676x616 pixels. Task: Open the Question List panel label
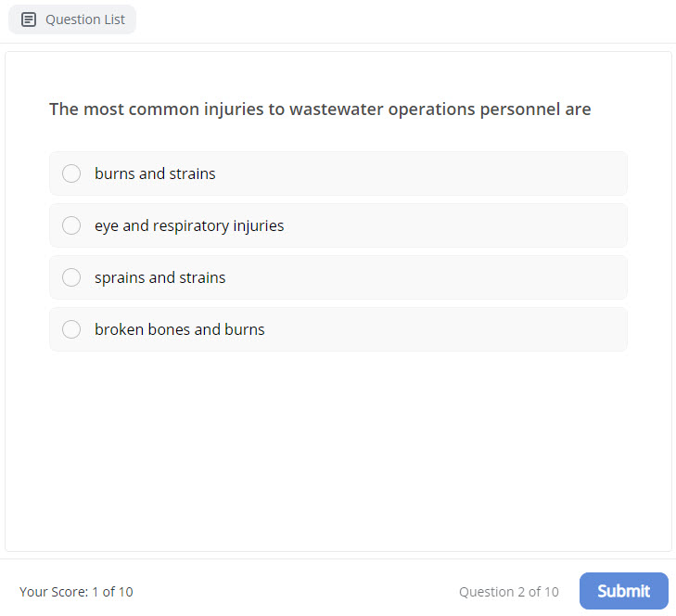point(84,19)
